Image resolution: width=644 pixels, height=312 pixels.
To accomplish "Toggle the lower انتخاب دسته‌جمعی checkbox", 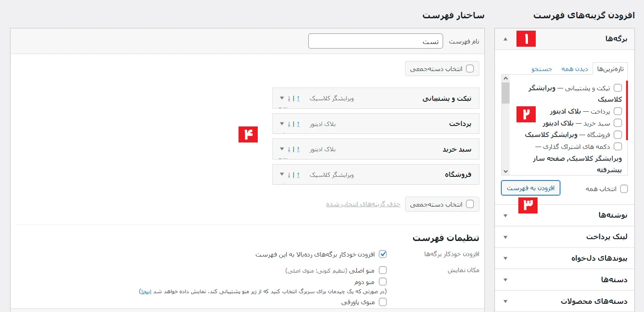I will [x=470, y=204].
